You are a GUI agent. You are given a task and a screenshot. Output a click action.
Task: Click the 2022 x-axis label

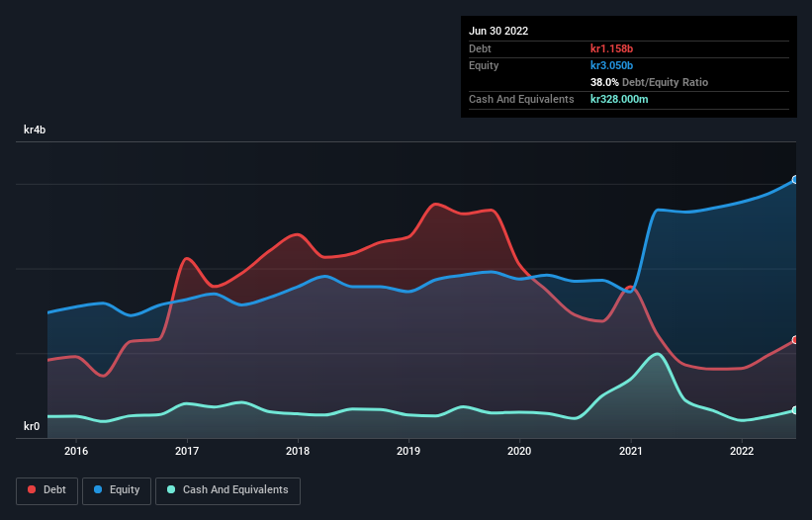pyautogui.click(x=742, y=452)
